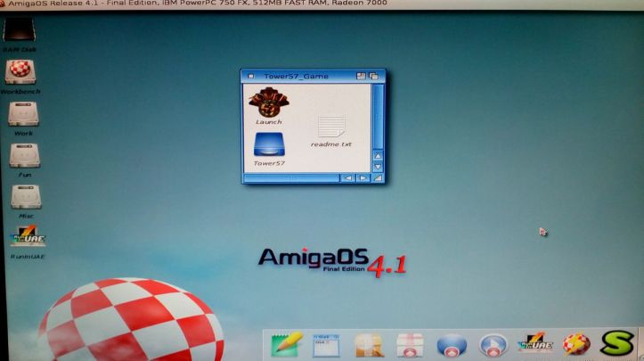Screen dimensions: 644x361
Task: Click the scroll left arrow in Tower57_Game window
Action: (348, 178)
